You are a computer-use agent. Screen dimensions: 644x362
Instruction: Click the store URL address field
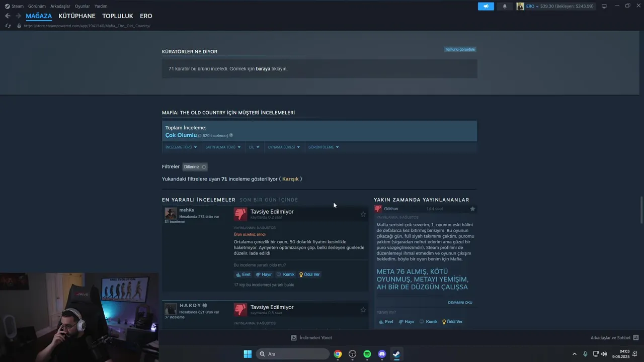tap(87, 26)
